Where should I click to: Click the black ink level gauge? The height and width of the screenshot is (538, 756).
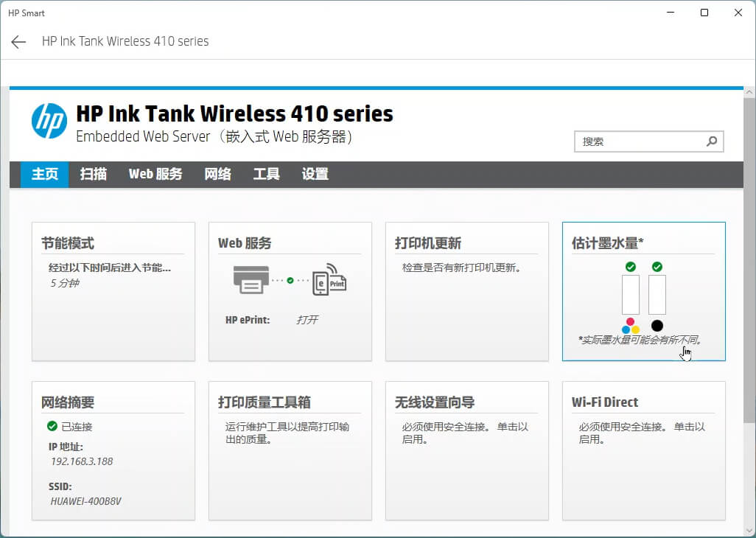pos(657,295)
